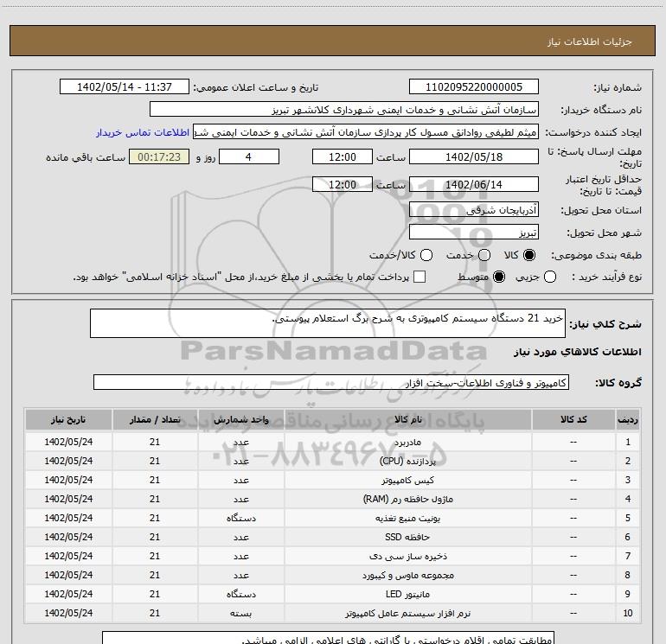Viewport: 666px width, 644px height.
Task: Choose the متوسط purchase process option
Action: coord(499,277)
